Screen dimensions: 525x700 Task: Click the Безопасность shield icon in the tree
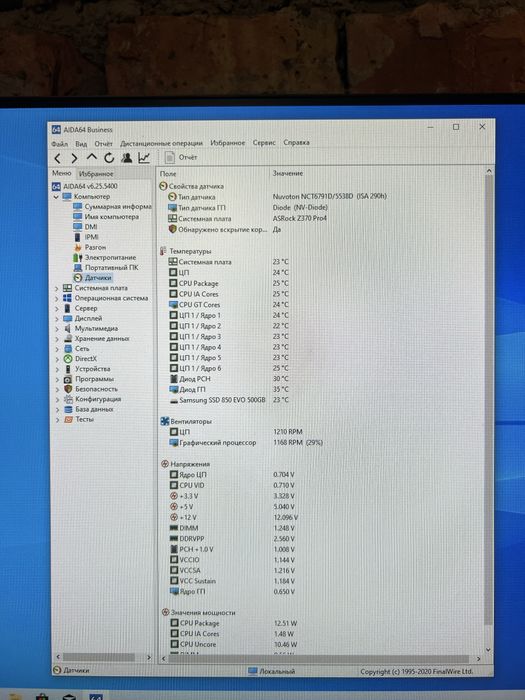[x=68, y=389]
